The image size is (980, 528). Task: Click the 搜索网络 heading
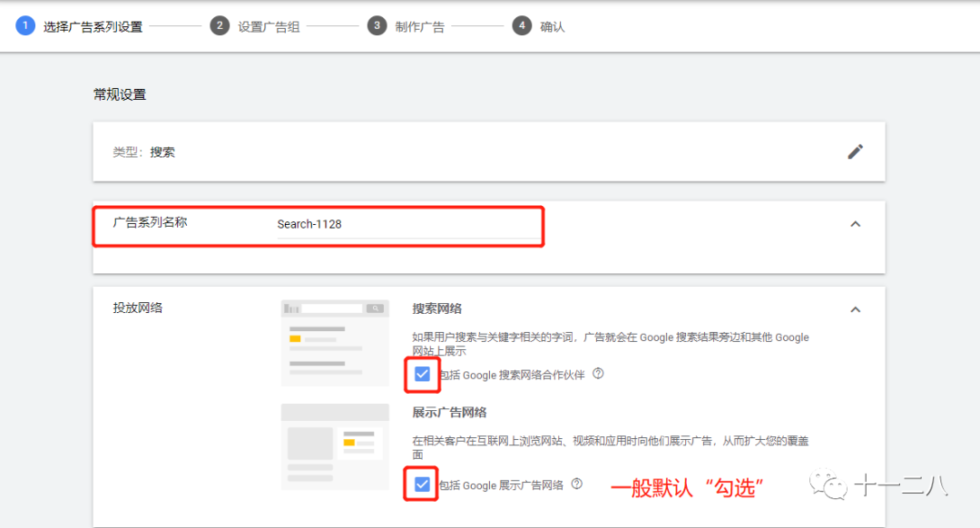click(436, 308)
